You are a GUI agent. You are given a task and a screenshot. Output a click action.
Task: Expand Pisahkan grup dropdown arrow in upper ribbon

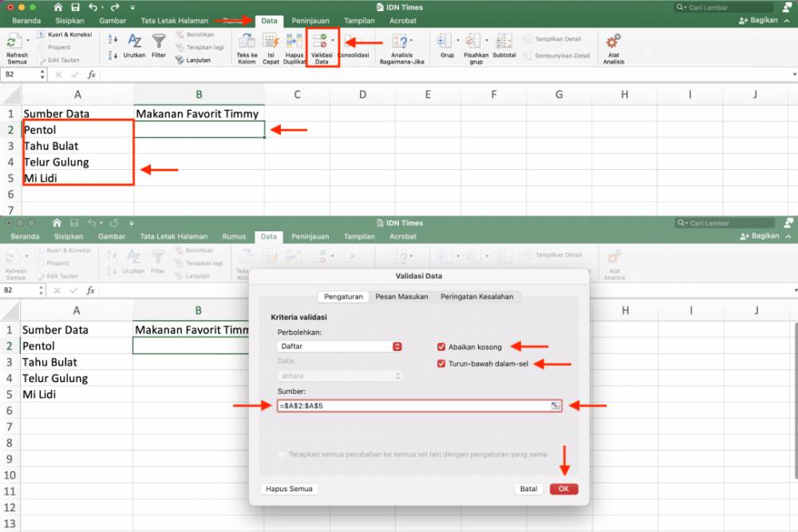(487, 40)
